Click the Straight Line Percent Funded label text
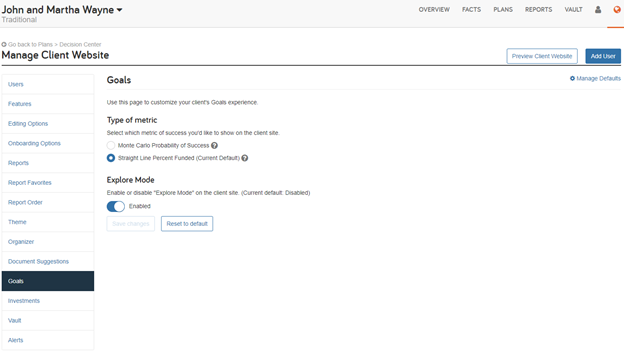 click(179, 158)
